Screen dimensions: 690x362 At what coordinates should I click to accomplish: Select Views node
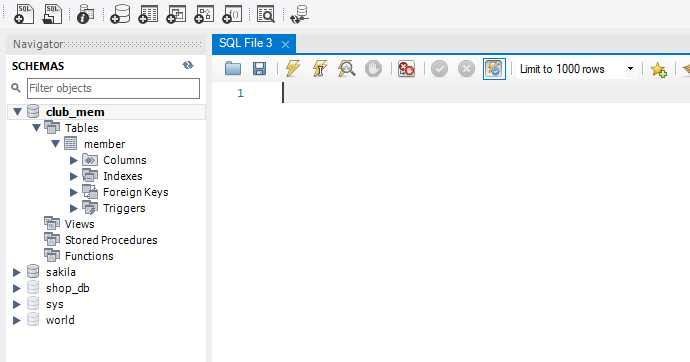pos(79,224)
